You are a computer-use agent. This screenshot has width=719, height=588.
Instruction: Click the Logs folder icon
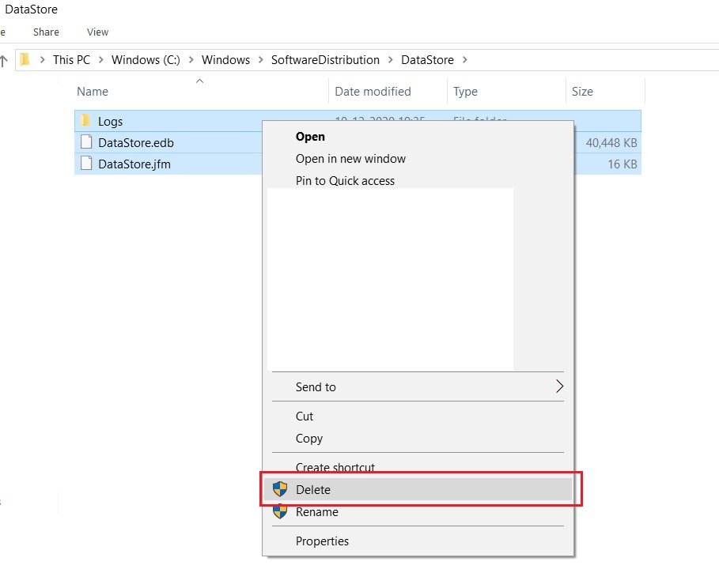pyautogui.click(x=85, y=121)
